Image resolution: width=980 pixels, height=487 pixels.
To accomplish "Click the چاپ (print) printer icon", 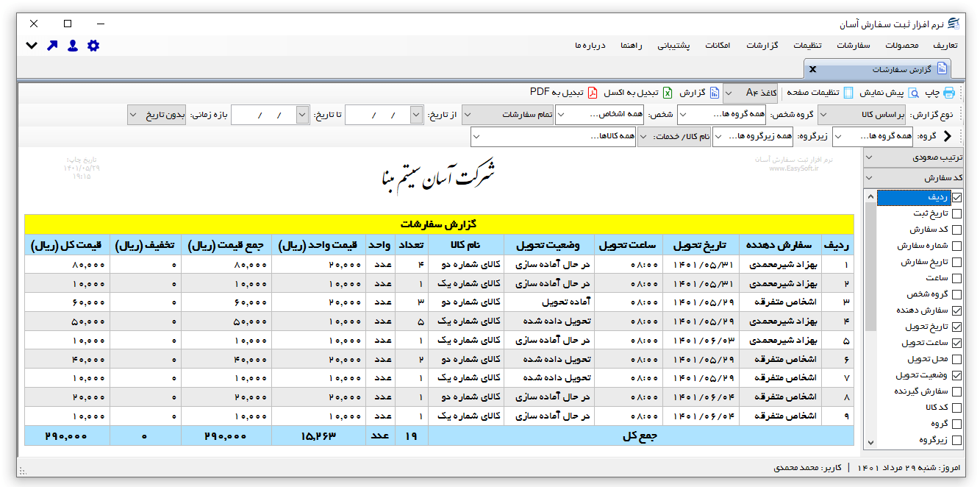I will point(949,93).
